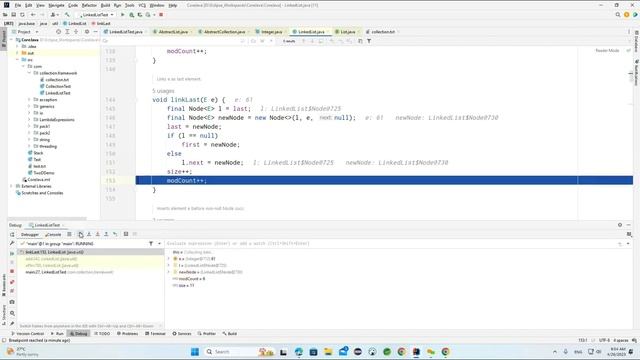Switch to the Console tab in the Debug panel
The width and height of the screenshot is (640, 360).
(53, 234)
